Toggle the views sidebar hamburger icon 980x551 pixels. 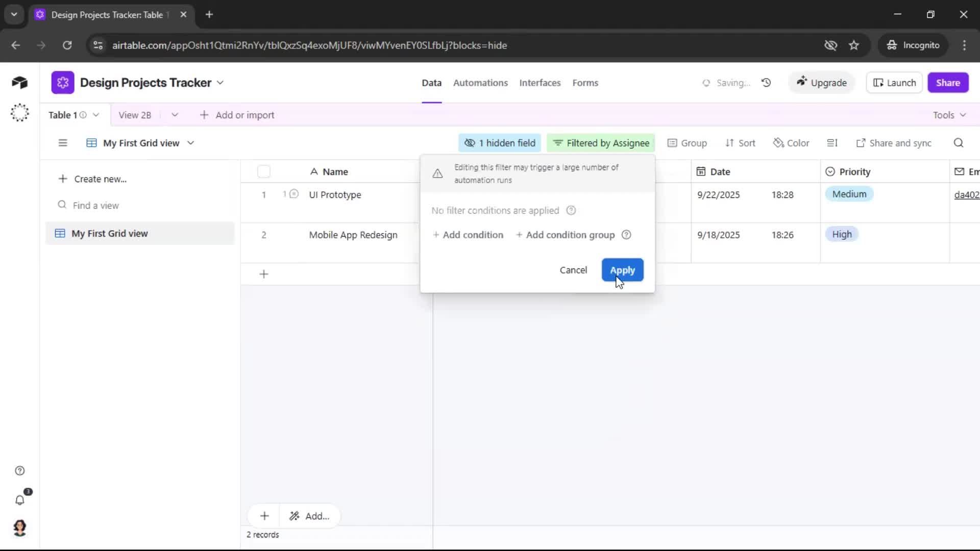pyautogui.click(x=63, y=143)
